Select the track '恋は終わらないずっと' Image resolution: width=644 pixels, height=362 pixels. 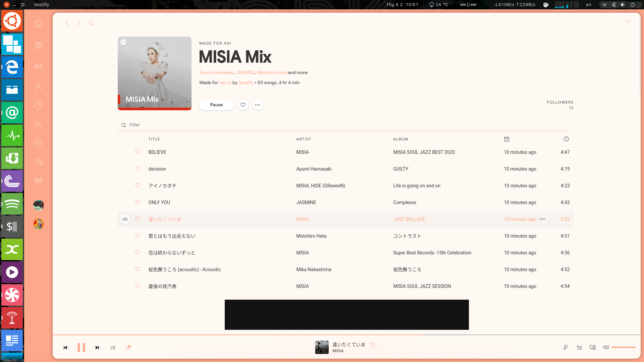pos(172,253)
